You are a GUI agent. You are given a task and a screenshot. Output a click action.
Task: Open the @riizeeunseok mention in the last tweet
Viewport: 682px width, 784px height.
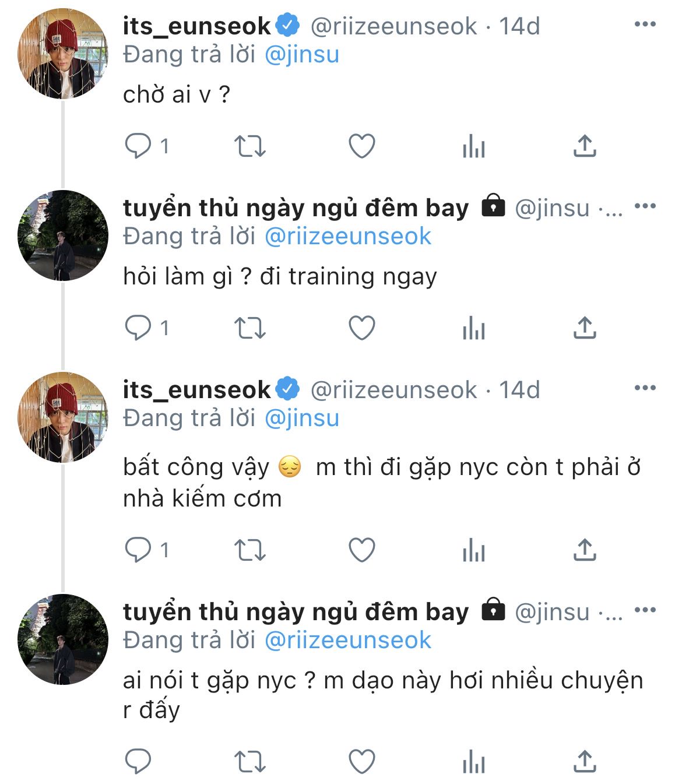tap(348, 640)
